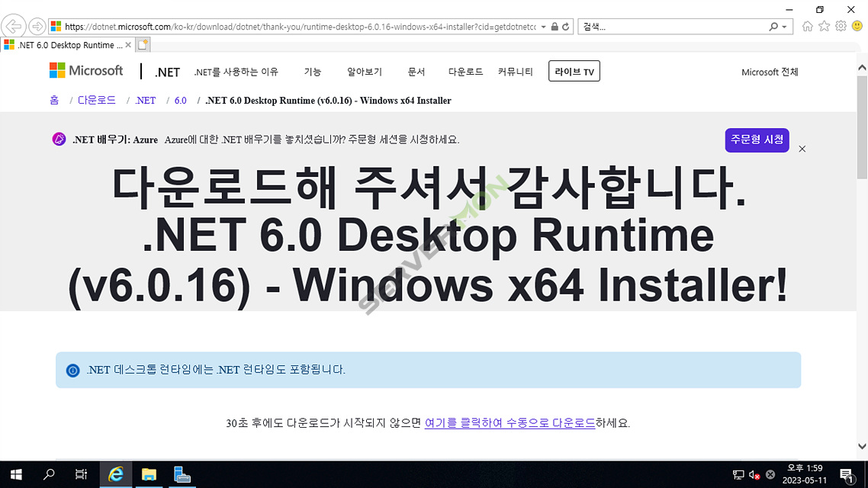Click the browser Back arrow button
The height and width of the screenshot is (488, 868).
tap(13, 26)
